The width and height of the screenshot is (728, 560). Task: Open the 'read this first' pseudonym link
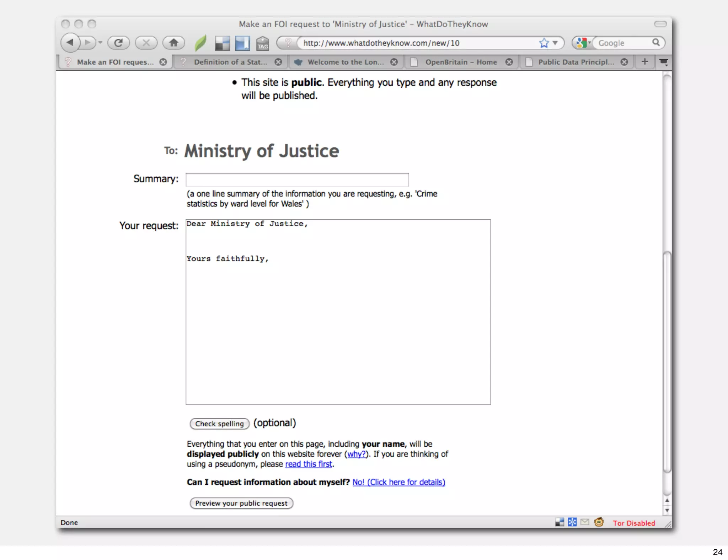[x=309, y=464]
